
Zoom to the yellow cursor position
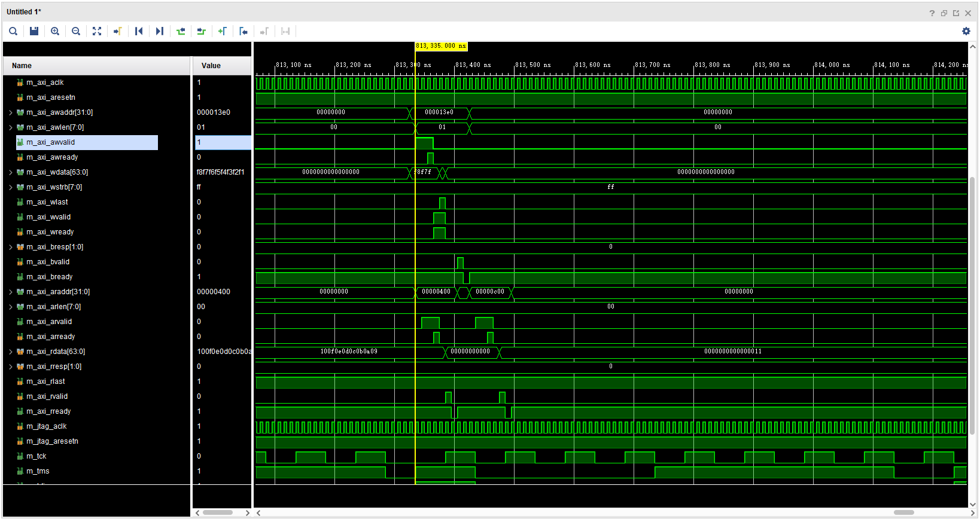point(118,31)
